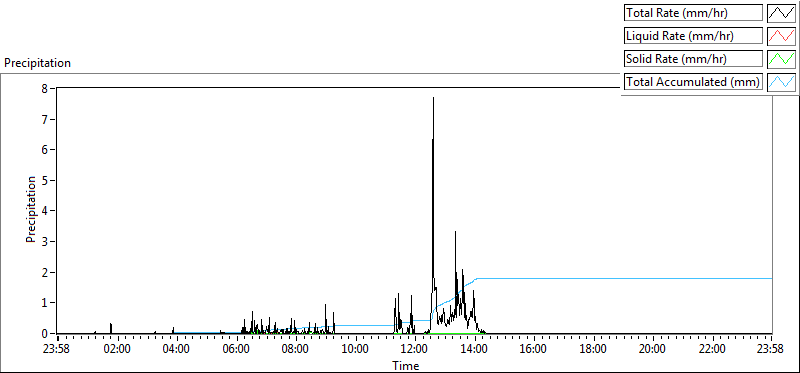Click the Precipitation chart title

pos(37,63)
